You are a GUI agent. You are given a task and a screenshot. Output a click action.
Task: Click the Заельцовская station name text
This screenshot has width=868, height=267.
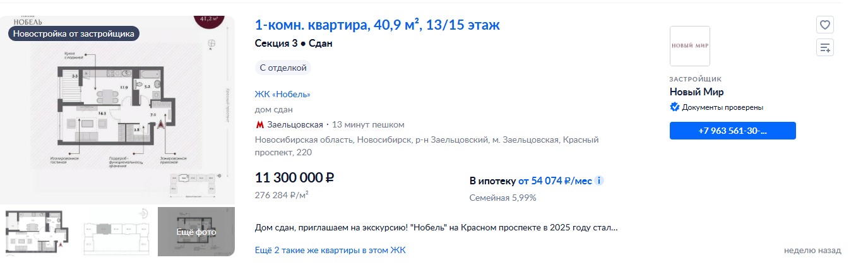295,124
